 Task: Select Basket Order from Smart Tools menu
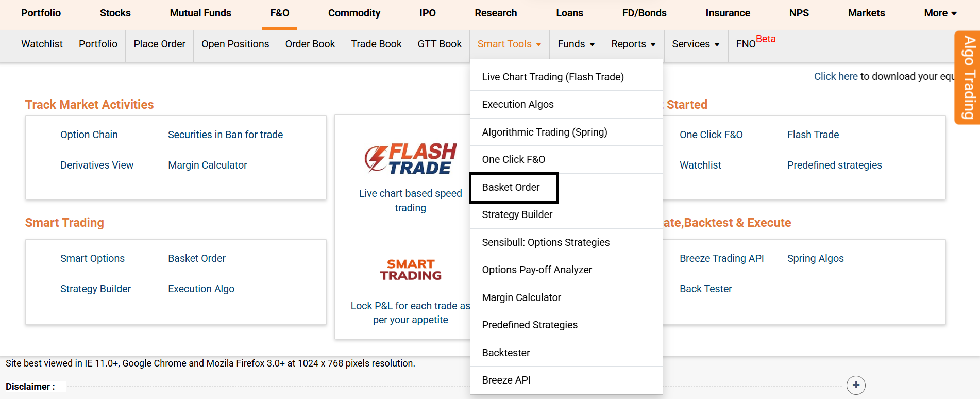tap(511, 187)
